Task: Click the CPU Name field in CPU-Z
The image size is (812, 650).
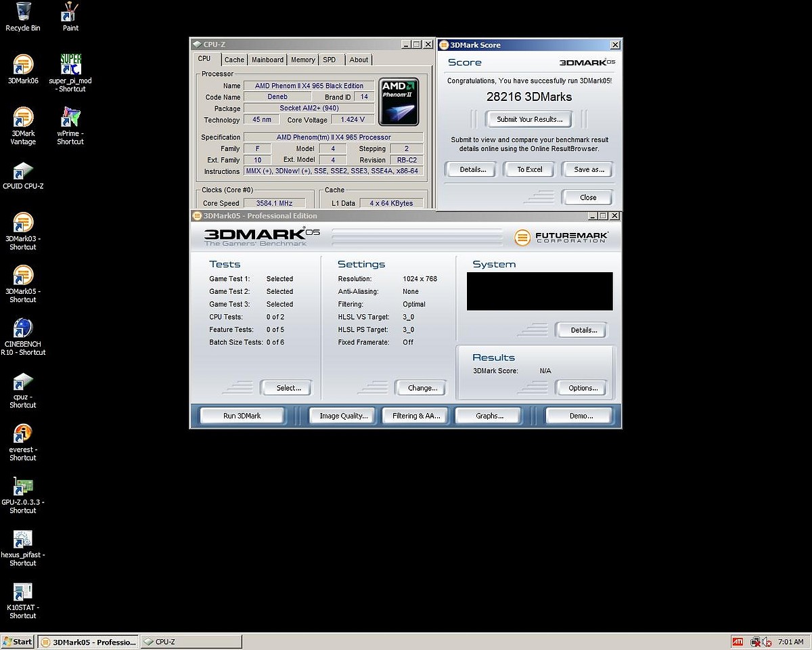Action: [308, 86]
